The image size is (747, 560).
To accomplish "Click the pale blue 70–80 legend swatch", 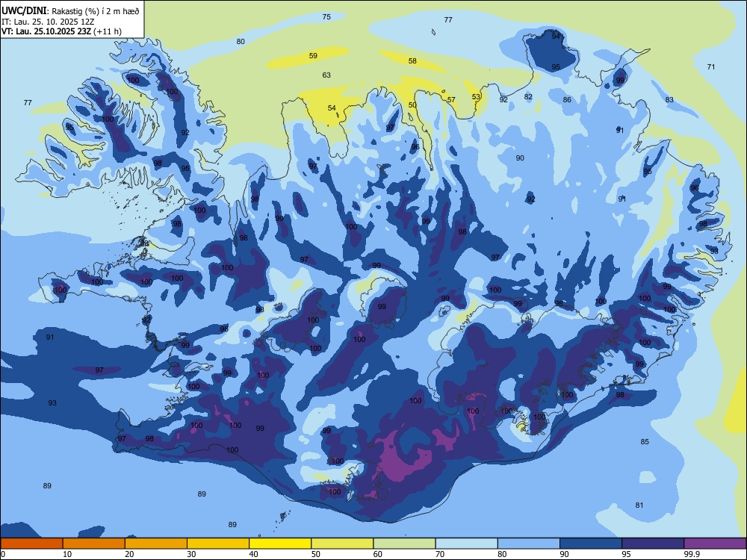I will point(467,544).
